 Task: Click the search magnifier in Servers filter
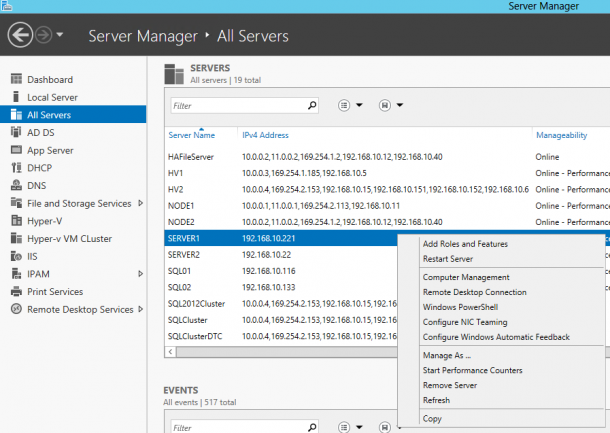(312, 105)
